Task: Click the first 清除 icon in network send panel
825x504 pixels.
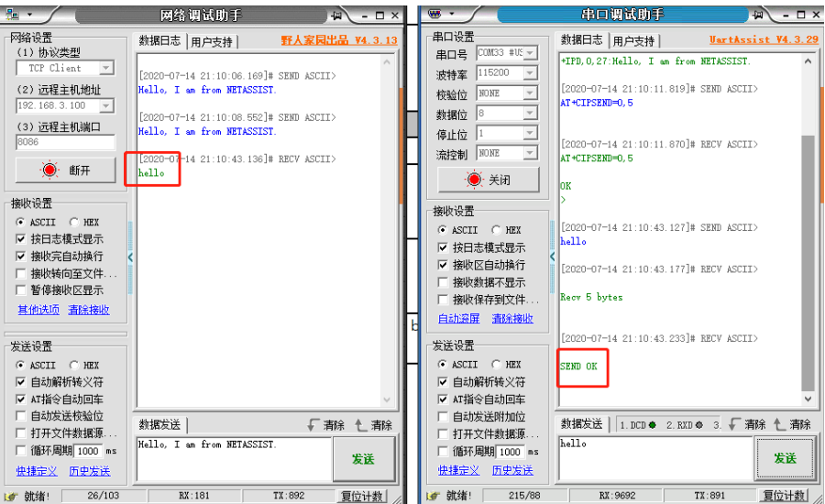Action: [x=313, y=424]
